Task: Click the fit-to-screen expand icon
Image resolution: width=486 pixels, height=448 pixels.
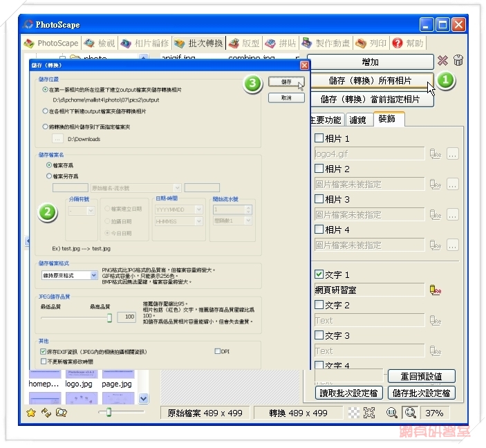Action: [369, 413]
